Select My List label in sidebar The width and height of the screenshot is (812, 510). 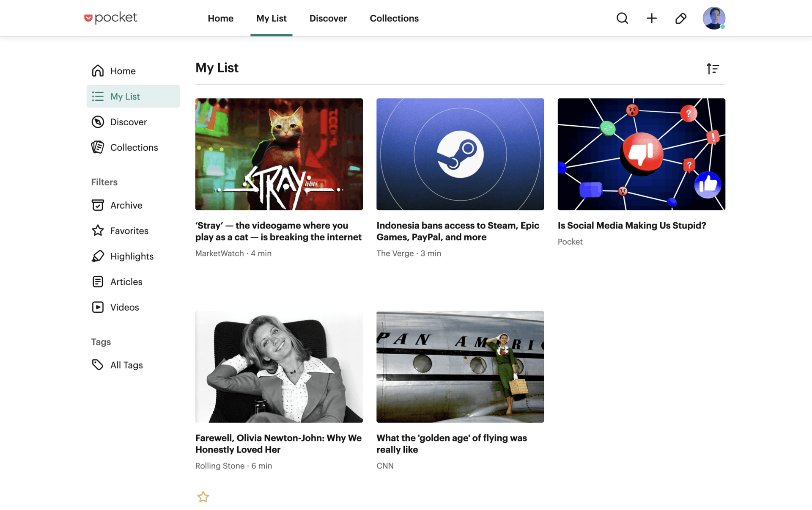[x=125, y=96]
